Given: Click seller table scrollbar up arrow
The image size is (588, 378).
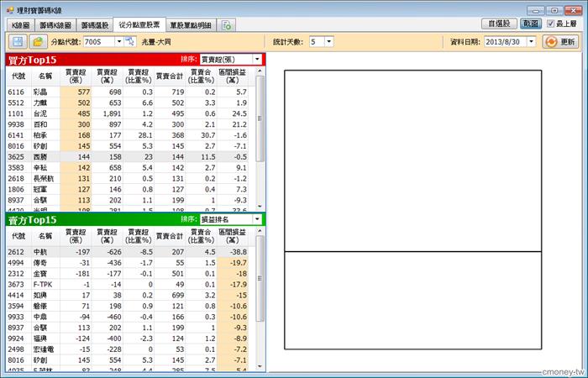Looking at the screenshot, I should [260, 231].
